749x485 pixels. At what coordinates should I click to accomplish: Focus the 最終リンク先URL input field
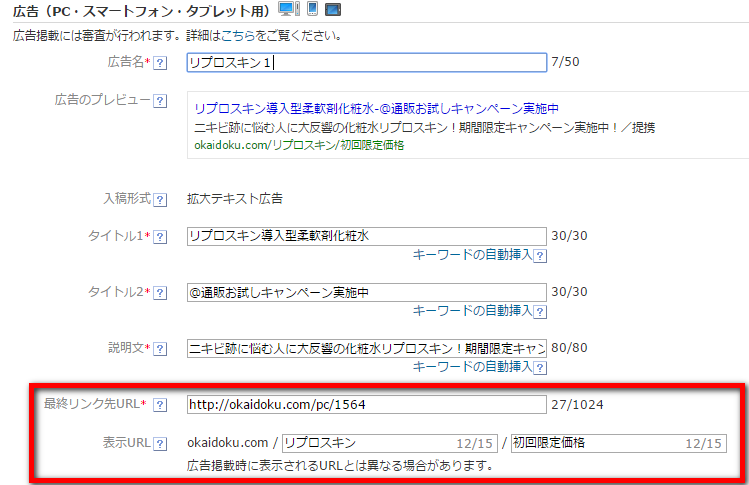pos(366,405)
